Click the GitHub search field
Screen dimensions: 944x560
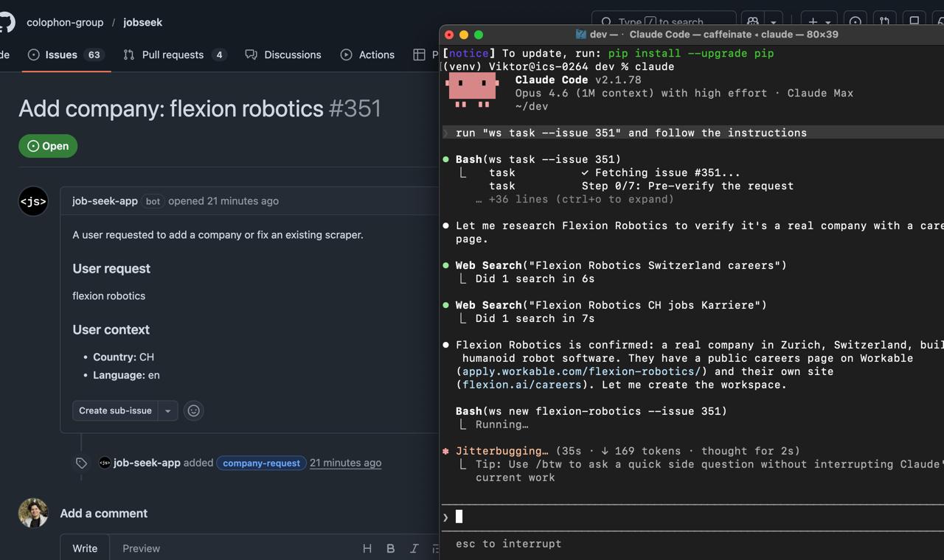click(x=664, y=22)
